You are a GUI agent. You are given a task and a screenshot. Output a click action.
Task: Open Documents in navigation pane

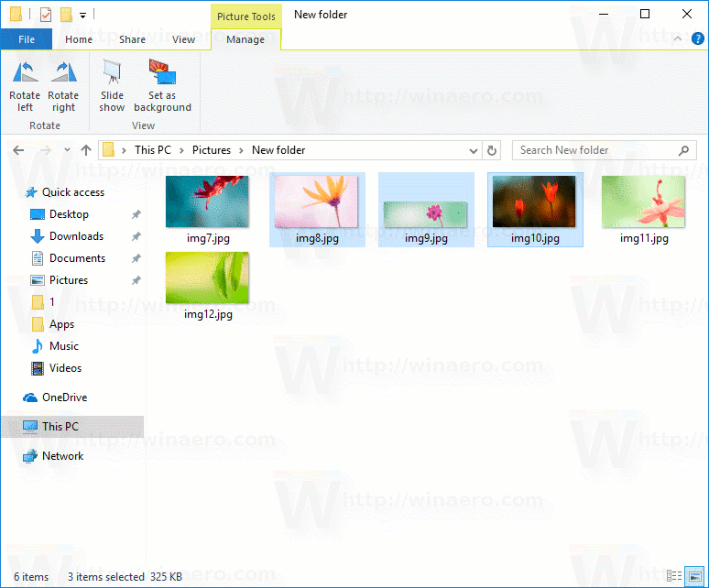77,258
